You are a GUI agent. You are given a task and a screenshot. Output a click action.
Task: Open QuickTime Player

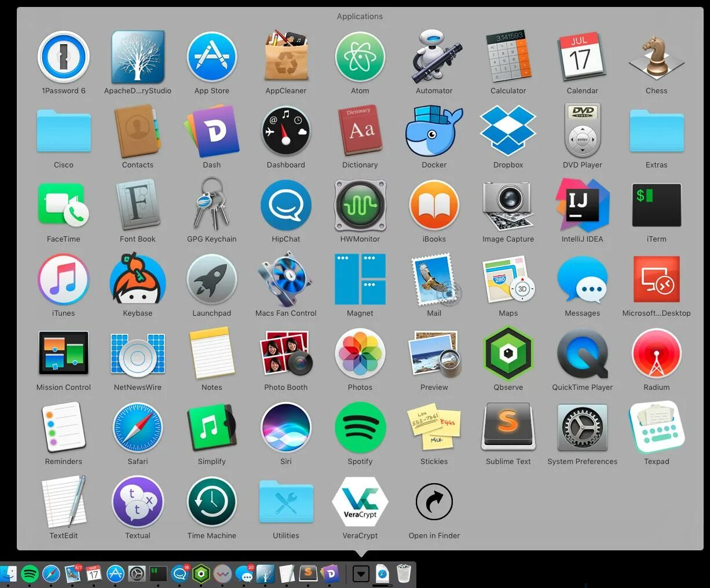pyautogui.click(x=583, y=354)
